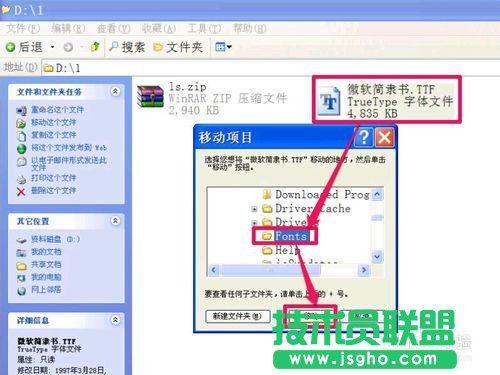Click Make New Folder (新建文件夹) button

[x=237, y=316]
